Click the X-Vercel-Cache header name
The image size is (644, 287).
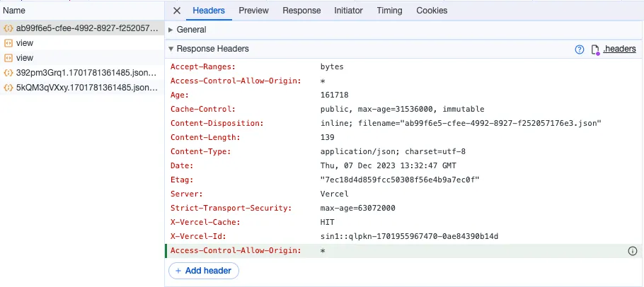point(205,222)
